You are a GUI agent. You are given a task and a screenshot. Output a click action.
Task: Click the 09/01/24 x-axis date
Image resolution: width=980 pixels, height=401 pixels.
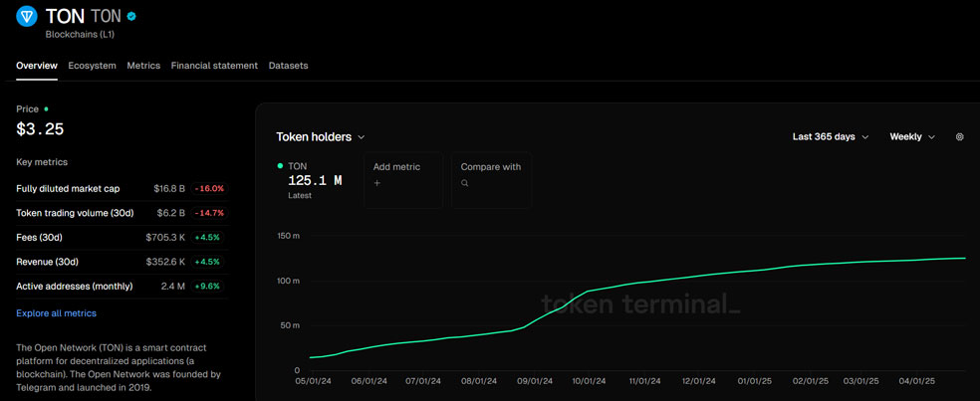click(x=536, y=380)
